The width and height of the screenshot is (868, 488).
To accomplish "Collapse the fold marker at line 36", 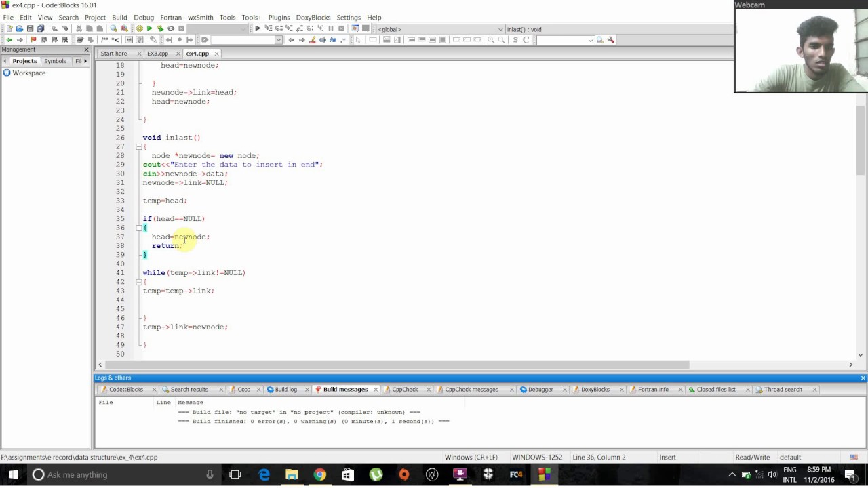I will pos(138,228).
